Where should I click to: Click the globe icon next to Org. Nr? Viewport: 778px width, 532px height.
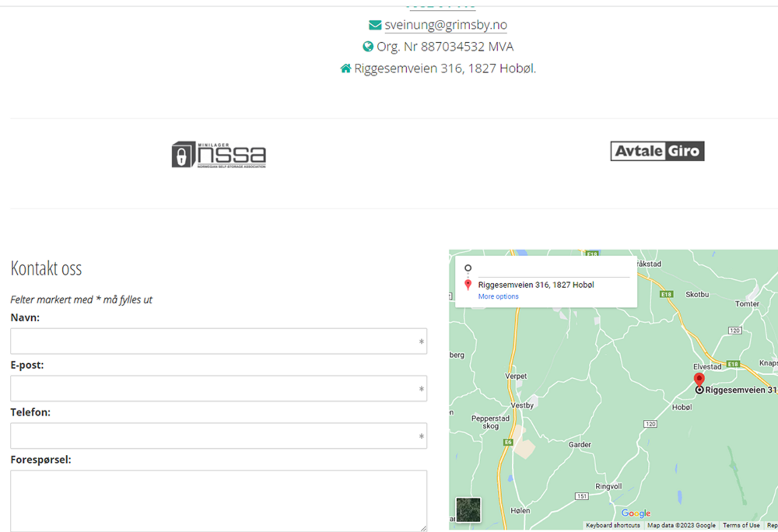tap(368, 47)
